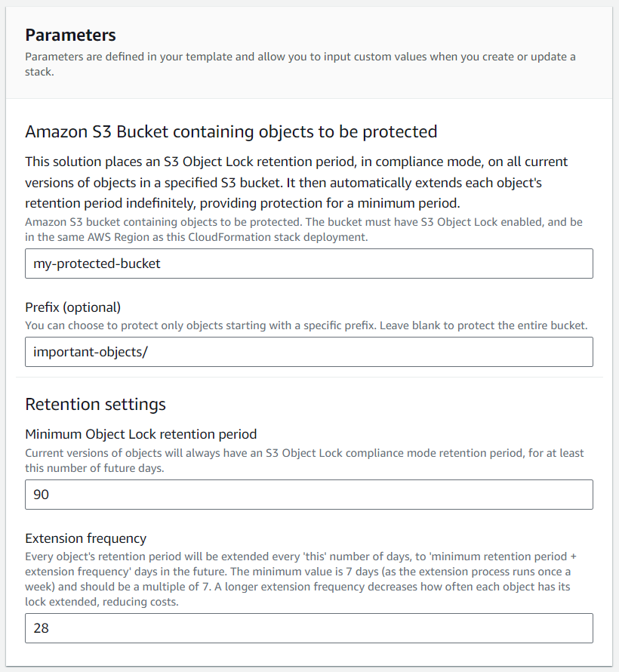Click the 'Prefix (optional)' label
This screenshot has width=619, height=672.
point(72,307)
